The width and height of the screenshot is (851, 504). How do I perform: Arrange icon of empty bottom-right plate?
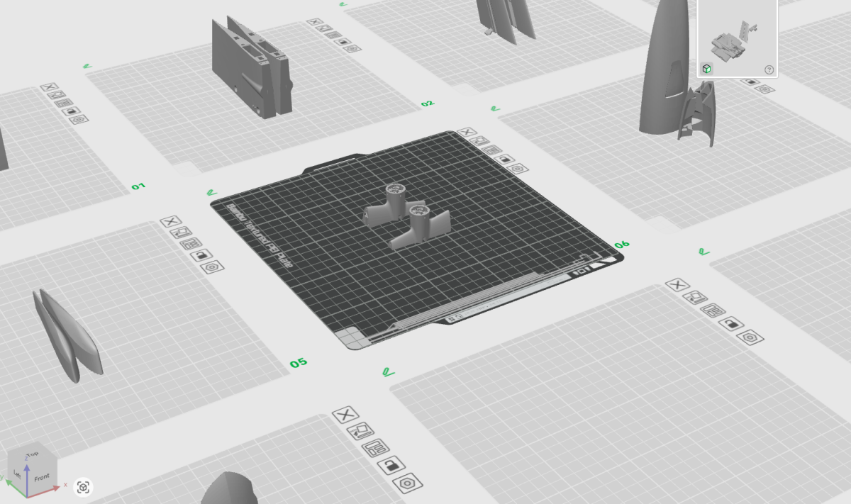click(x=711, y=310)
